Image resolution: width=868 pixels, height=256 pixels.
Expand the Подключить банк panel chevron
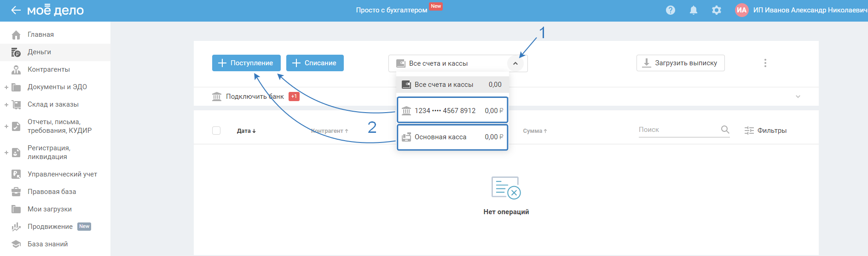(x=798, y=97)
